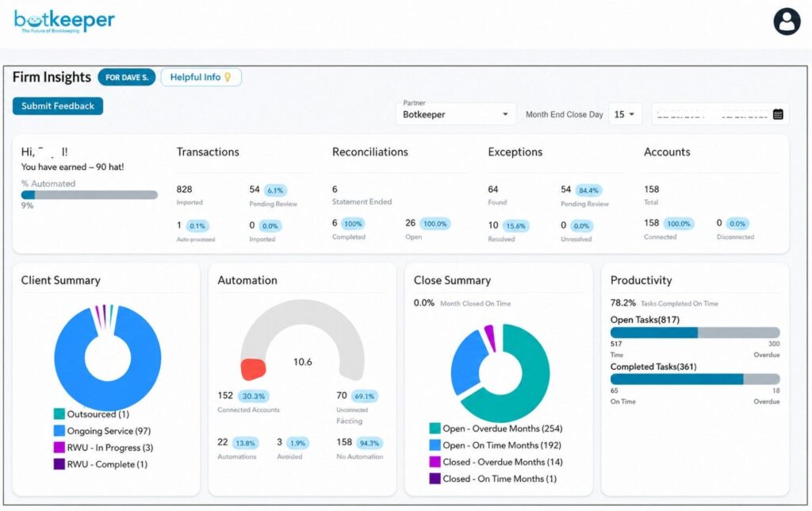Click the 15.6% Resolved badge
The width and height of the screenshot is (812, 511).
(515, 226)
